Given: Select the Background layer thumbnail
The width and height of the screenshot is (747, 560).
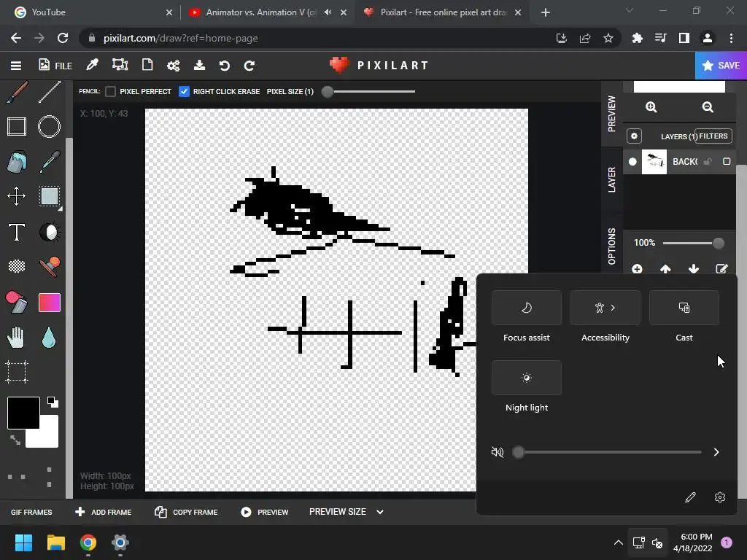Looking at the screenshot, I should pos(654,162).
